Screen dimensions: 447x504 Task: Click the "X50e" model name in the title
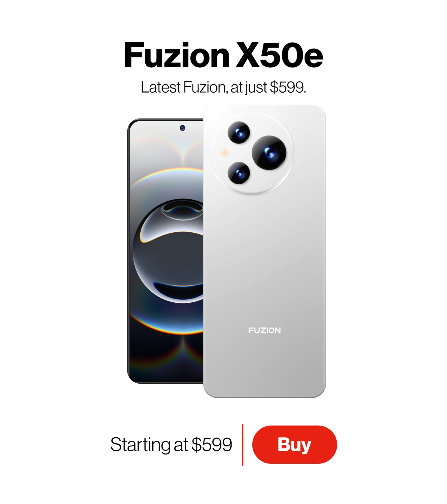[x=279, y=55]
